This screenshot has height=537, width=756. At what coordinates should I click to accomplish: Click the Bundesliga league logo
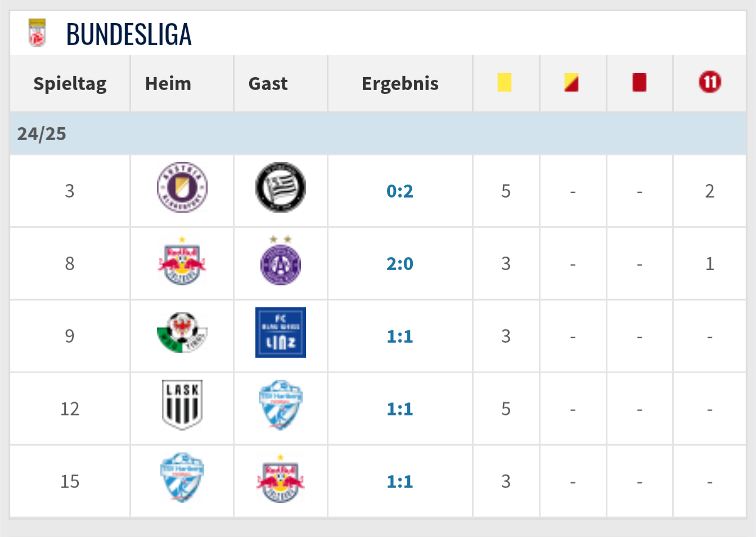[x=37, y=33]
